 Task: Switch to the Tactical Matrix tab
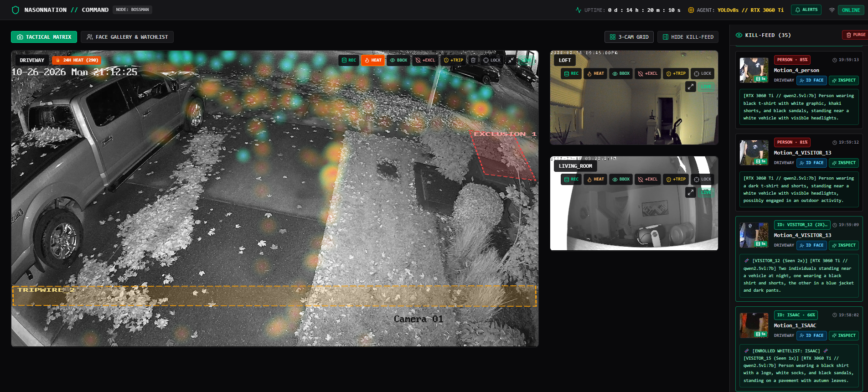[44, 37]
